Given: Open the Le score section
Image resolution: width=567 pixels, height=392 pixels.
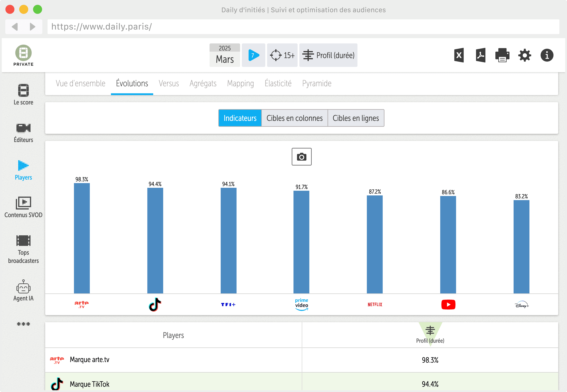Looking at the screenshot, I should click(x=23, y=94).
